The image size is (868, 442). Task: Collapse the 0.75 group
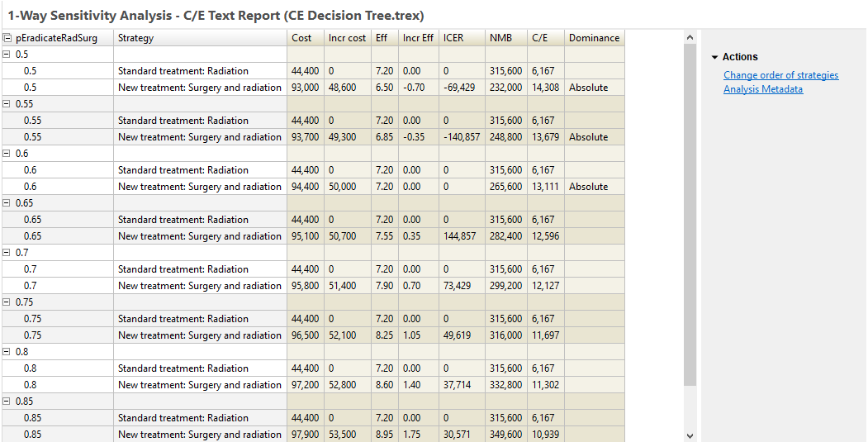point(7,302)
